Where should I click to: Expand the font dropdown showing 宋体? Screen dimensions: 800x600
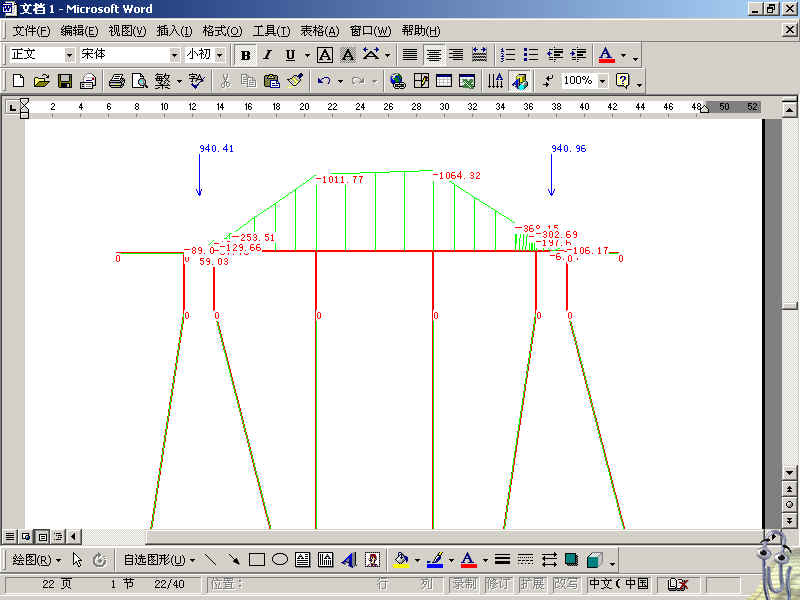[174, 55]
